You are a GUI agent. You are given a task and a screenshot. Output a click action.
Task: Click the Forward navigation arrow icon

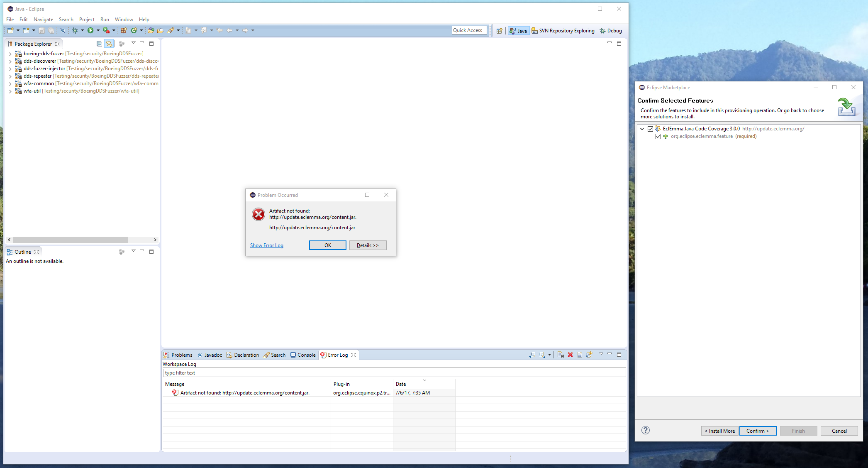(x=245, y=30)
